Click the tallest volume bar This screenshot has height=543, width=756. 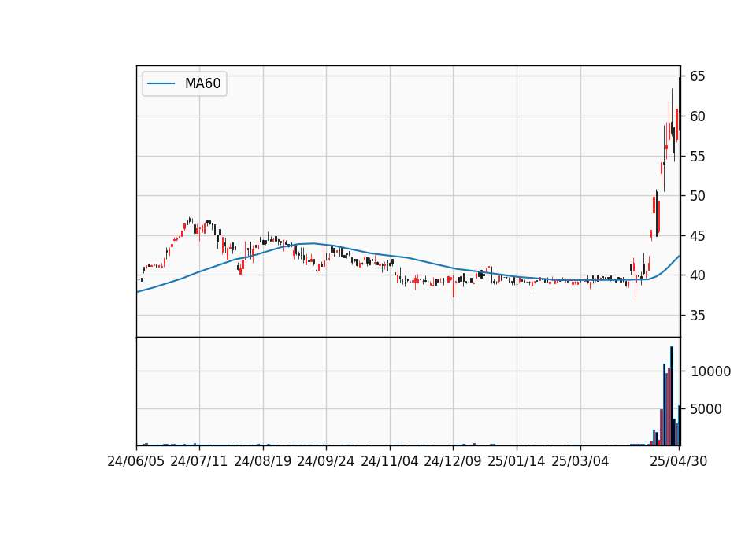coord(672,396)
